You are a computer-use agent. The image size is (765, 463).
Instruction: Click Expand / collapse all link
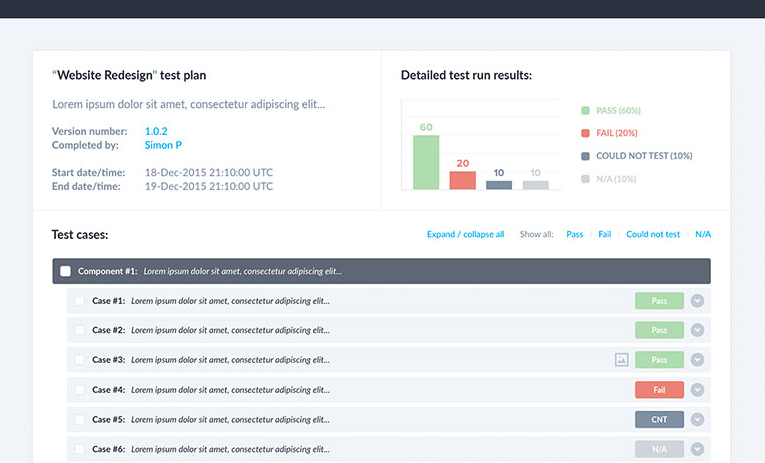[x=465, y=234]
